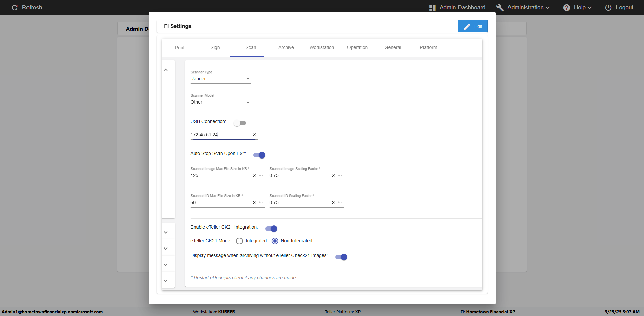The height and width of the screenshot is (316, 644).
Task: Switch to the Workstation tab
Action: [x=321, y=47]
